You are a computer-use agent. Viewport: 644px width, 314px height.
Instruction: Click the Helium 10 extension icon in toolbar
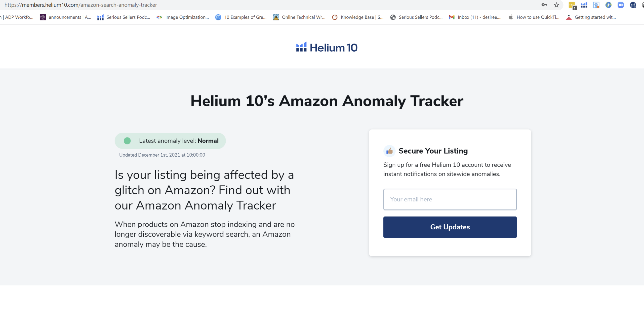[x=584, y=5]
